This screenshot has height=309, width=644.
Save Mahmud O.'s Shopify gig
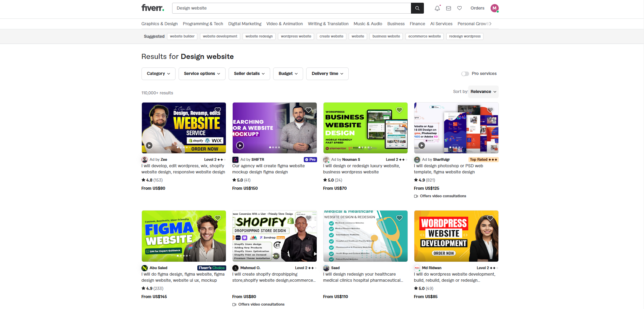[309, 218]
